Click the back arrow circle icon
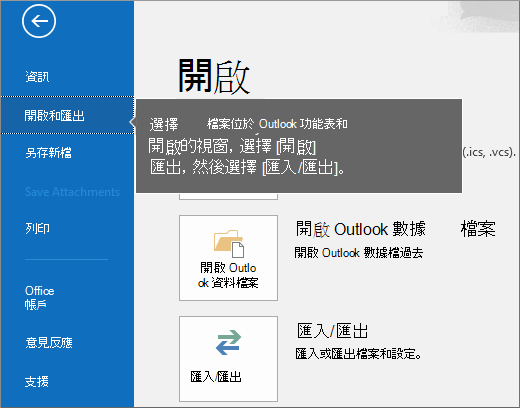 39,21
